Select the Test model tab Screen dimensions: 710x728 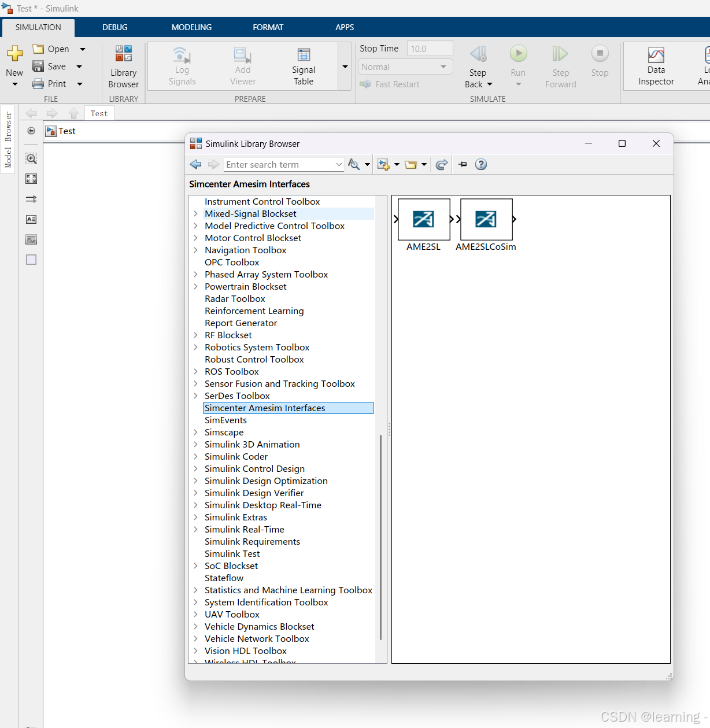(99, 113)
